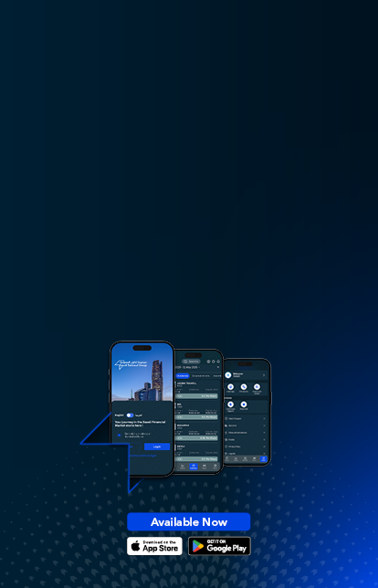378x588 pixels.
Task: Click the Saudi Tadawul Group logo on left phone
Action: click(x=131, y=364)
